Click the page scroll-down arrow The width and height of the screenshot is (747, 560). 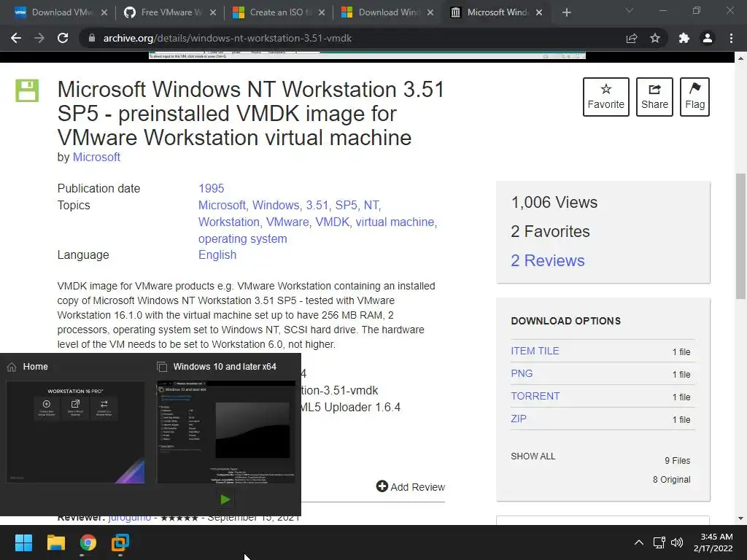(x=740, y=518)
